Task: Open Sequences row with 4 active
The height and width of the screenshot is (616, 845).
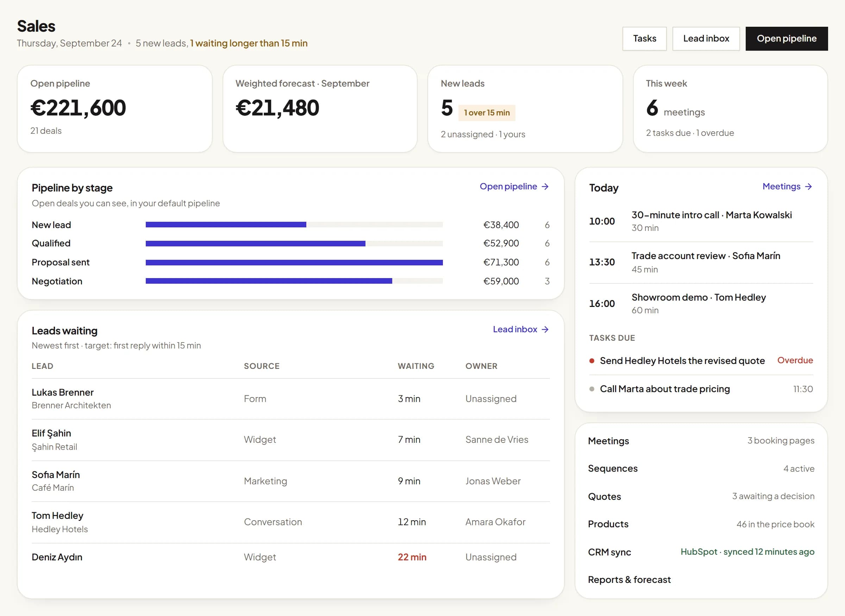Action: tap(701, 469)
